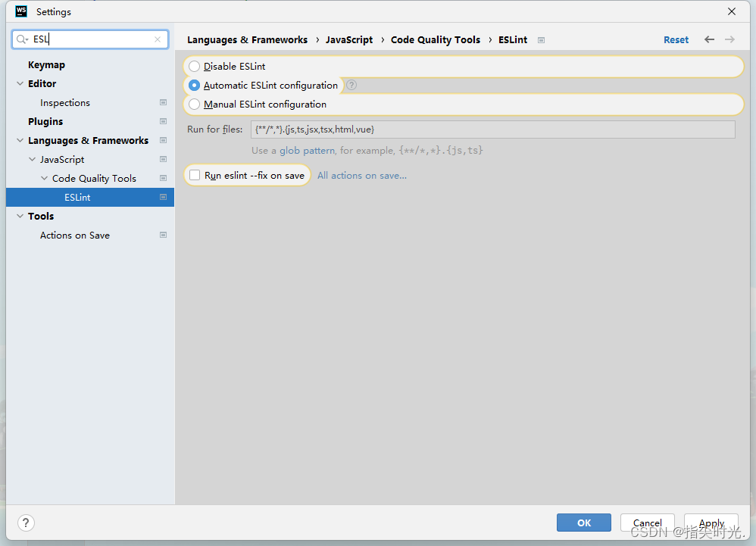Open Plugins settings page
The image size is (756, 546).
[x=45, y=121]
